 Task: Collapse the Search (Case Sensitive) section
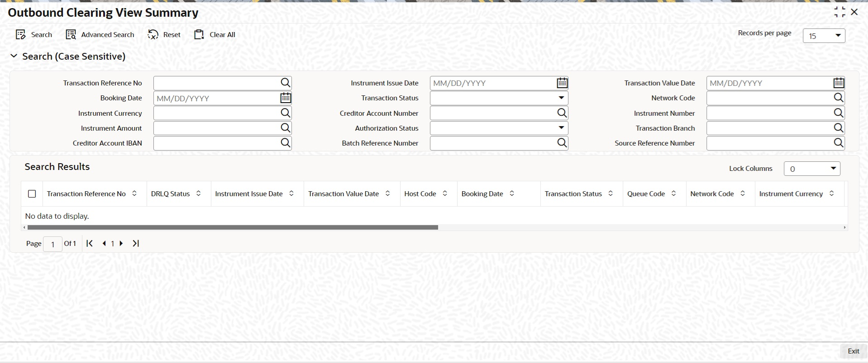pos(14,56)
